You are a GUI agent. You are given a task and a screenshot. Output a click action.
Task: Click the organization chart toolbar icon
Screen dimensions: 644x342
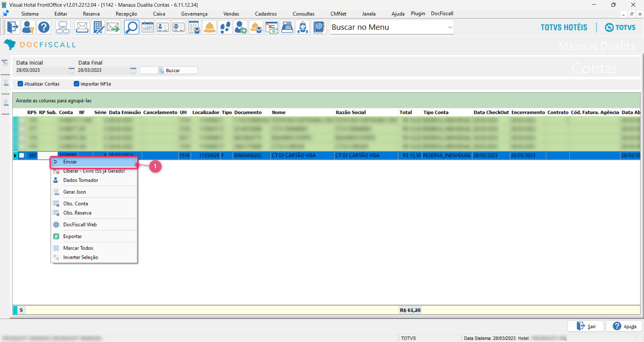click(x=63, y=27)
